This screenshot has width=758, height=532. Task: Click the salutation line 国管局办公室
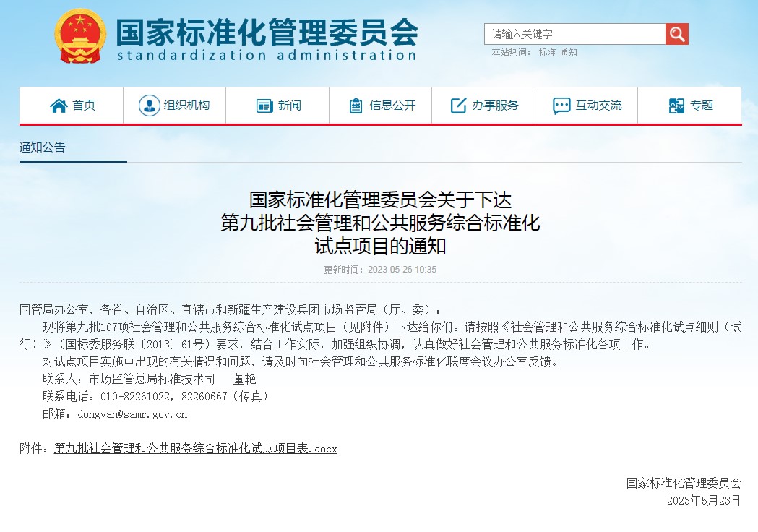click(230, 309)
